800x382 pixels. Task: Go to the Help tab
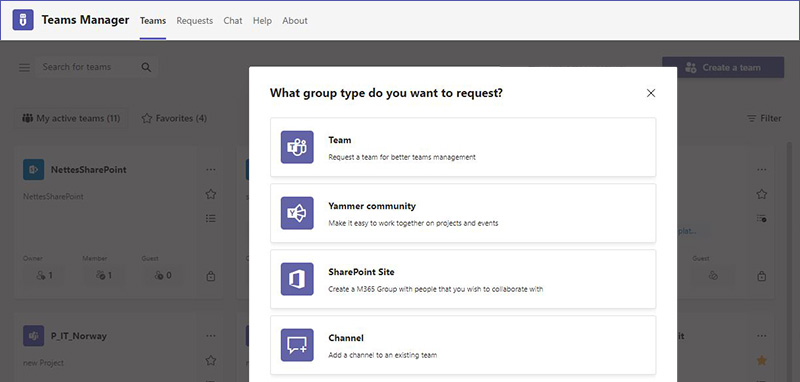point(262,21)
